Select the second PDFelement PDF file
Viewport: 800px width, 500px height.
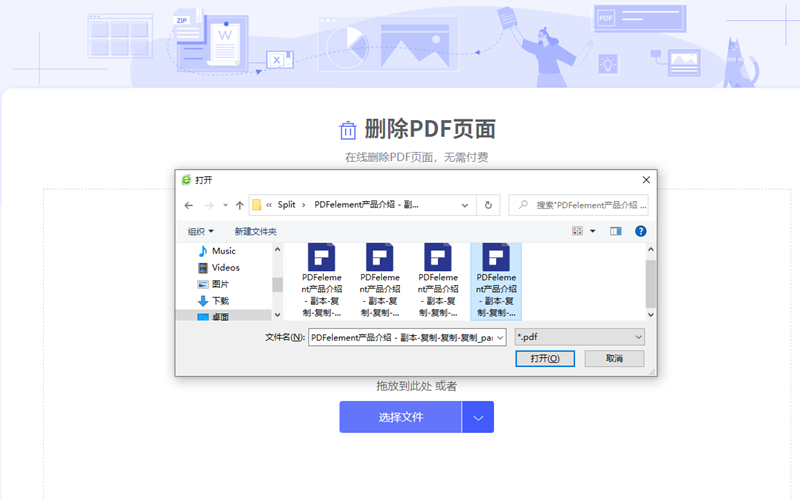pos(380,278)
